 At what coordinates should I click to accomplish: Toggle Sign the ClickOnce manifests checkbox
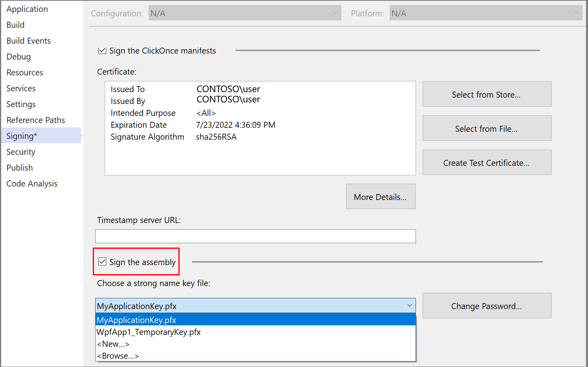102,51
